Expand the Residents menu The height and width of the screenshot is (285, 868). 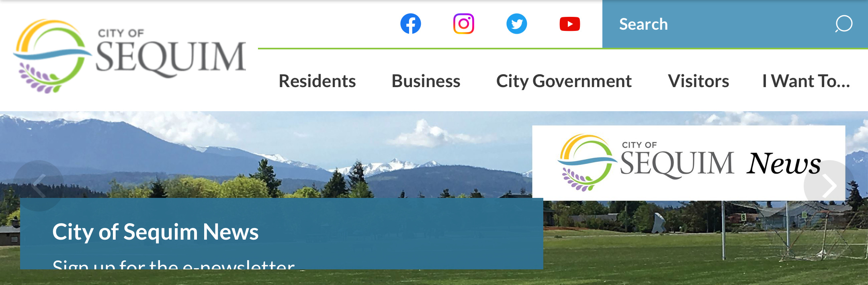[x=317, y=81]
